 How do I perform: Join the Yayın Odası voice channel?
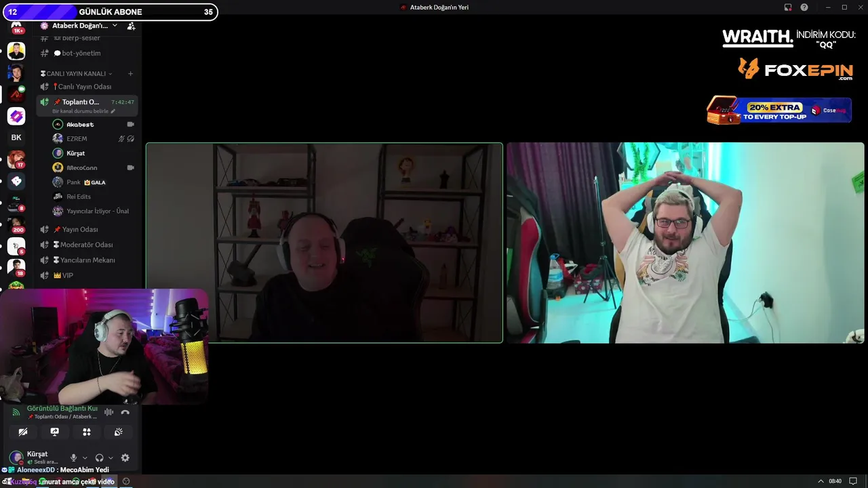click(x=87, y=230)
